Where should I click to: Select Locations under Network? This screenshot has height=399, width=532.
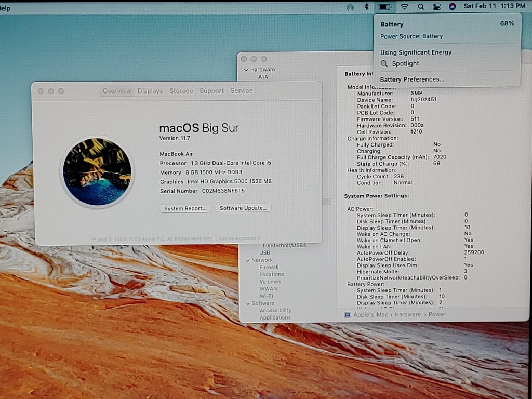click(x=271, y=274)
